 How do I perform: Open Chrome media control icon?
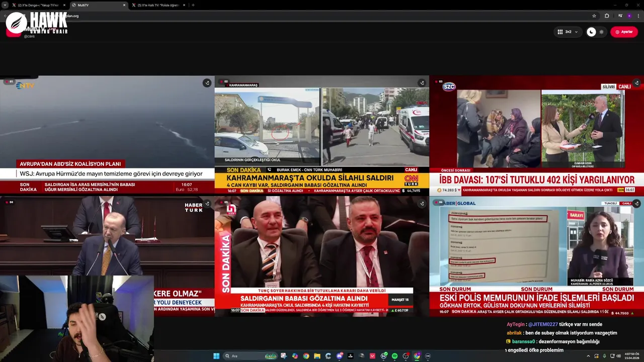[620, 16]
